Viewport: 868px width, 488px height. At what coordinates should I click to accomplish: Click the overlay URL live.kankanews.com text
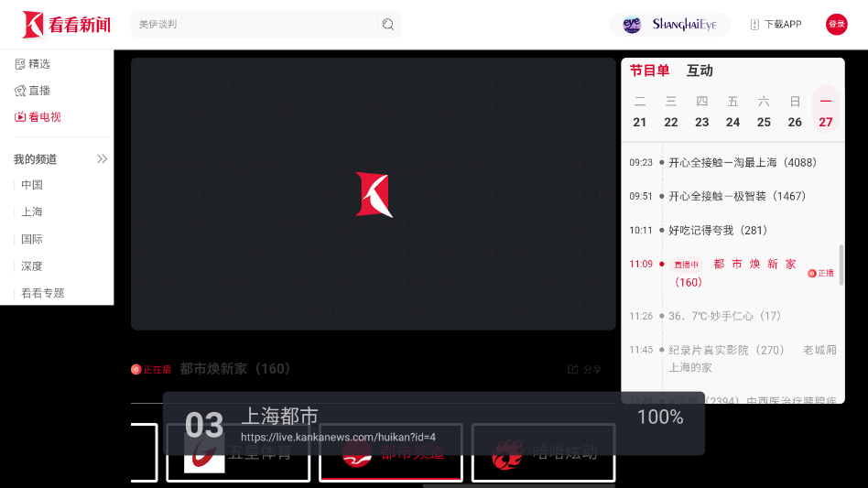[x=338, y=437]
